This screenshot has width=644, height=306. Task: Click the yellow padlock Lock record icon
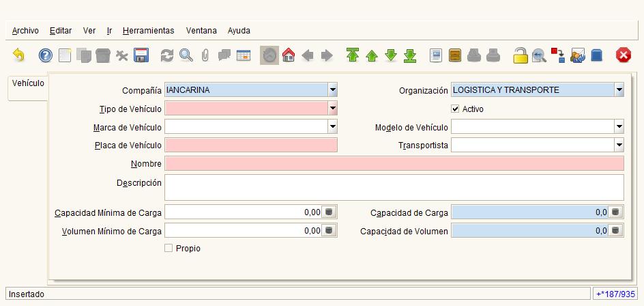[521, 55]
